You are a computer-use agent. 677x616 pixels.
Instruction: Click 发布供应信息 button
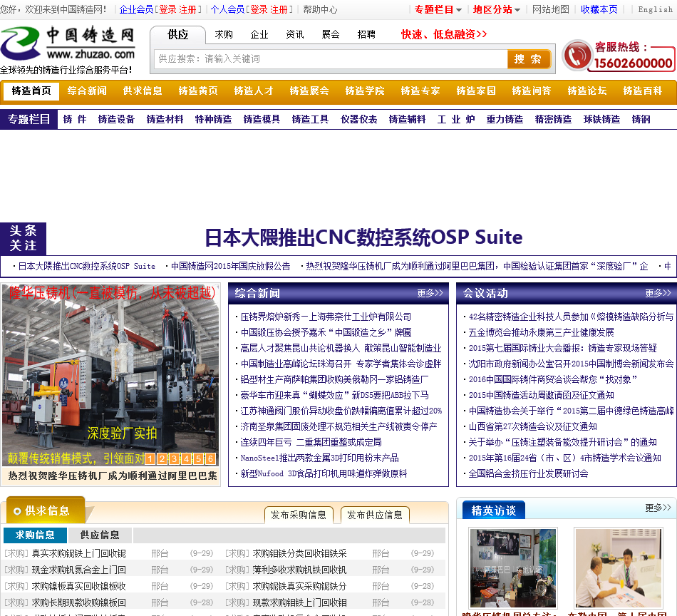[x=375, y=515]
